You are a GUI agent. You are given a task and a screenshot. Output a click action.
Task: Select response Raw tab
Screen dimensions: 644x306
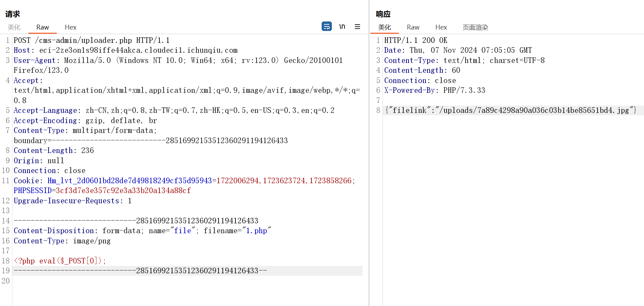(x=413, y=27)
